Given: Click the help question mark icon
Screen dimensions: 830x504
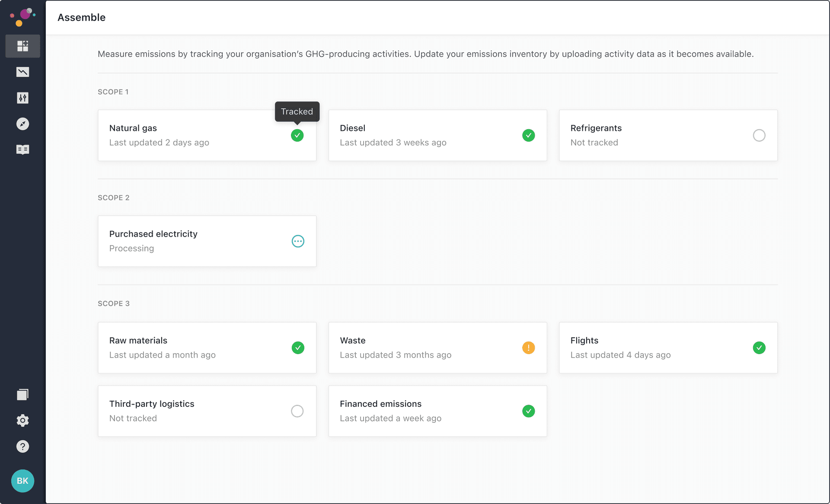Looking at the screenshot, I should 22,446.
